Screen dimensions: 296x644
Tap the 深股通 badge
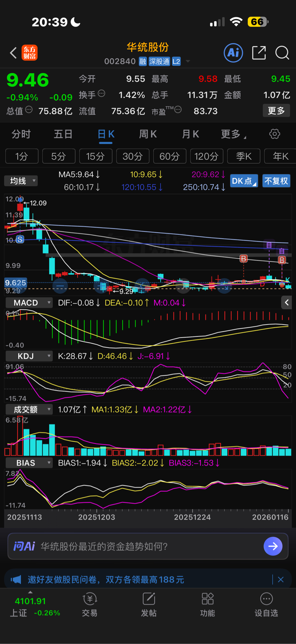159,61
